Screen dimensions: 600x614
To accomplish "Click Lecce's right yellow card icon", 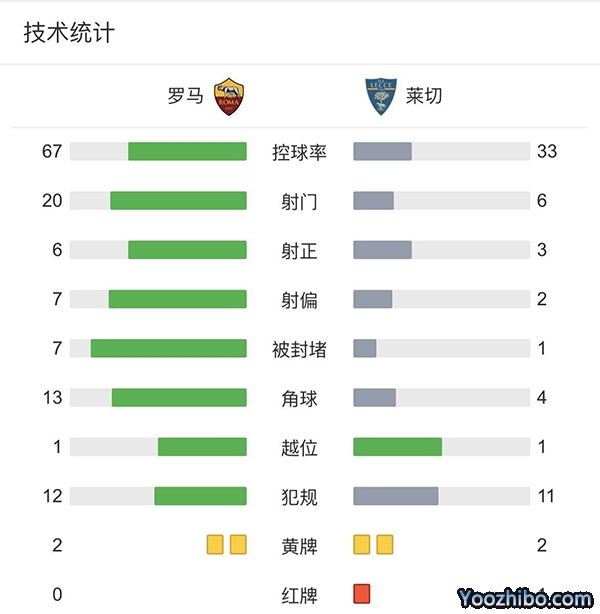I will tap(385, 545).
